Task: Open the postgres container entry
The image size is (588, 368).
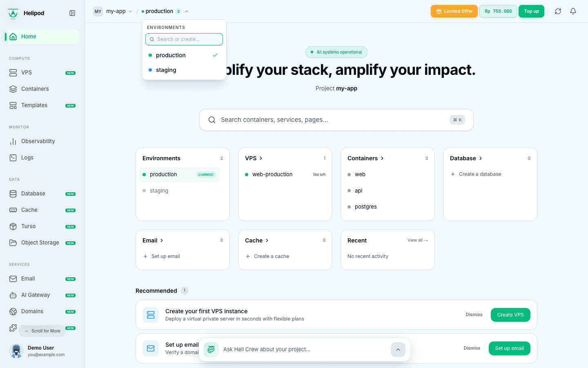Action: coord(388,207)
